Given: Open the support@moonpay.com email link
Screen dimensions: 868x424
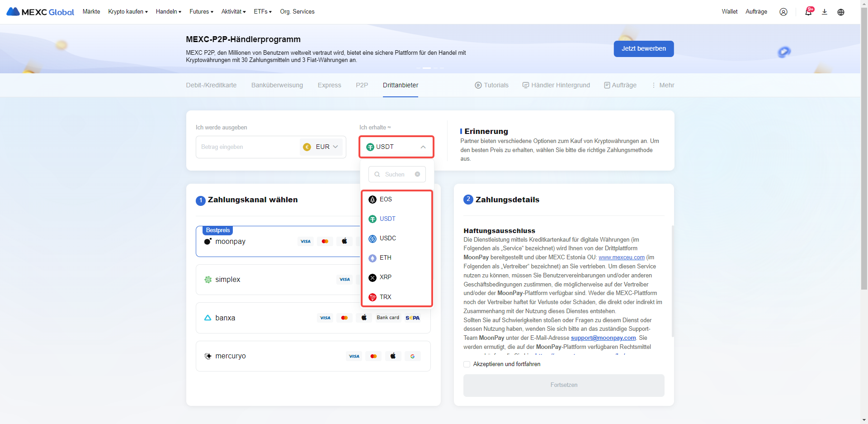Looking at the screenshot, I should coord(603,338).
